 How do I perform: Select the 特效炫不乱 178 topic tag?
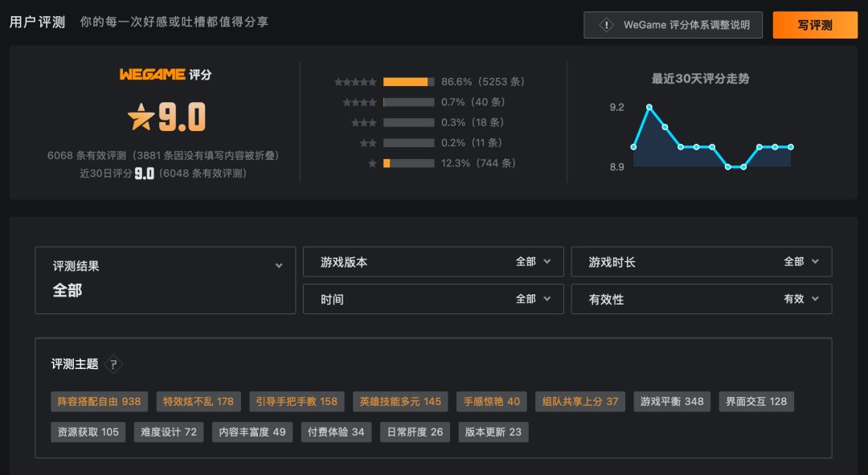199,401
